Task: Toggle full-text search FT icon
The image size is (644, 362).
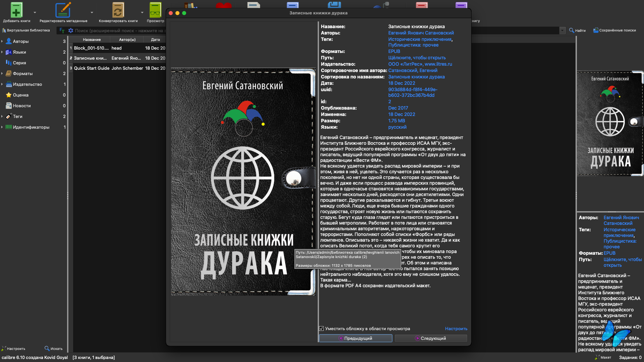Action: [x=62, y=31]
